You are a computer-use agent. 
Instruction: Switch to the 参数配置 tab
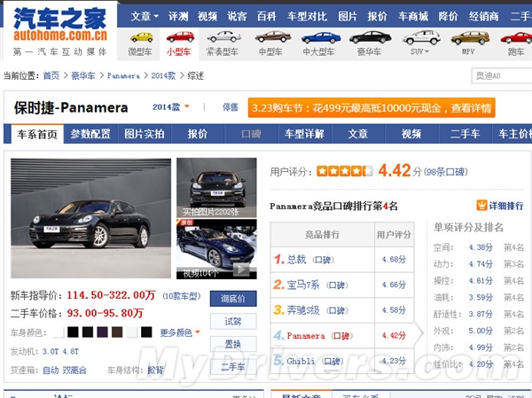point(90,134)
